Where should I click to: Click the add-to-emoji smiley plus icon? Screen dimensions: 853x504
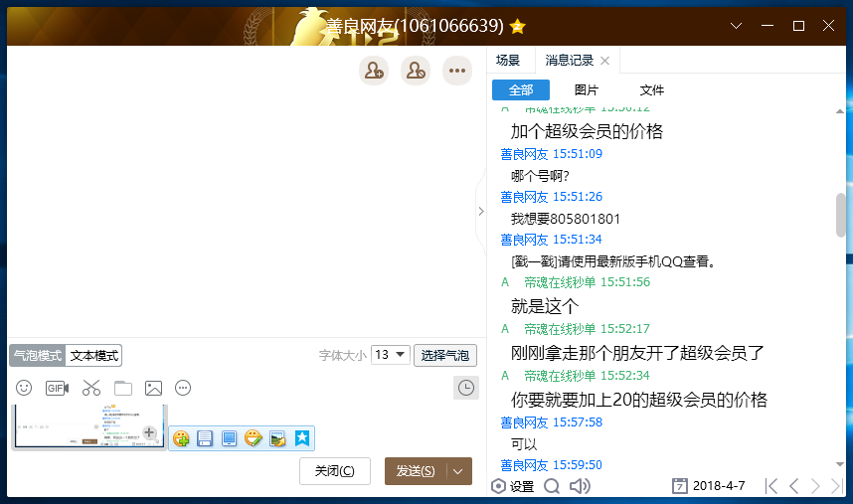181,438
